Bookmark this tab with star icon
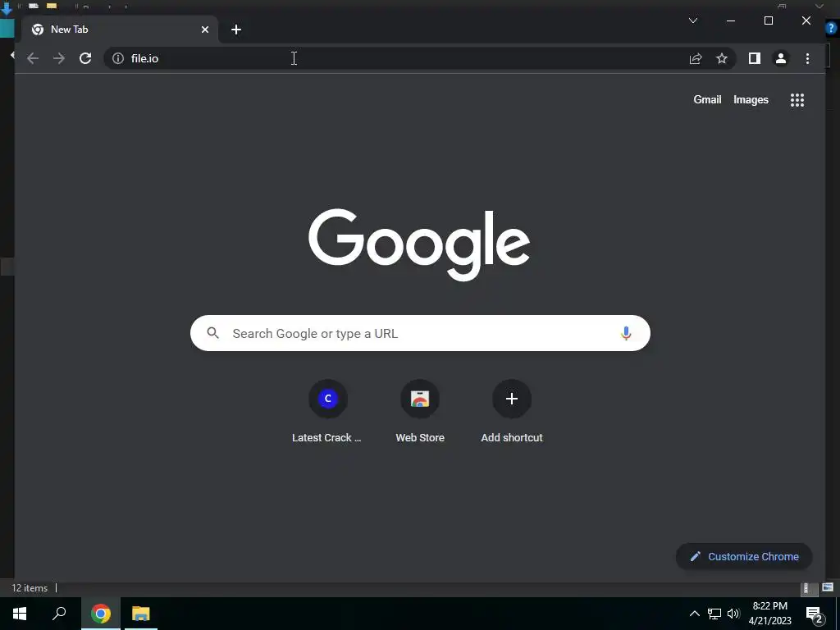Image resolution: width=840 pixels, height=630 pixels. click(722, 58)
